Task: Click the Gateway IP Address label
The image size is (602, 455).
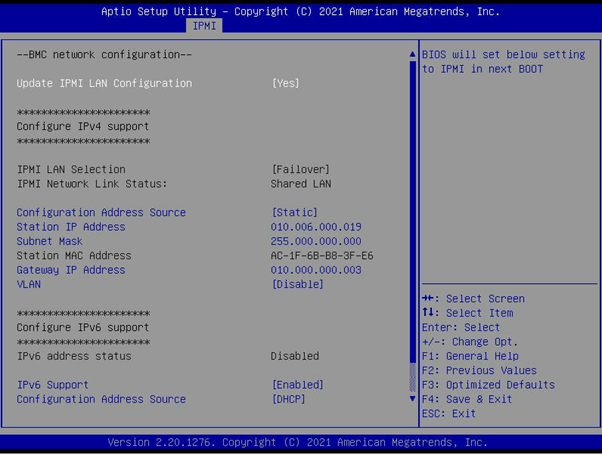Action: point(71,270)
